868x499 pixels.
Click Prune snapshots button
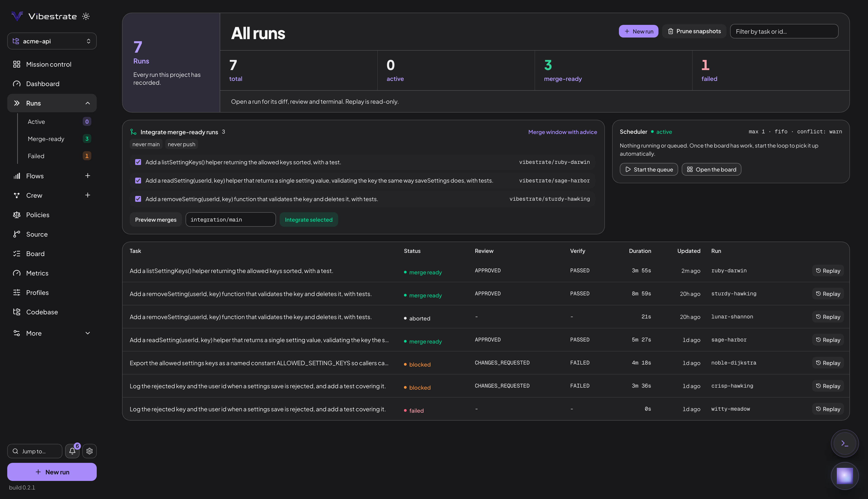(x=694, y=31)
